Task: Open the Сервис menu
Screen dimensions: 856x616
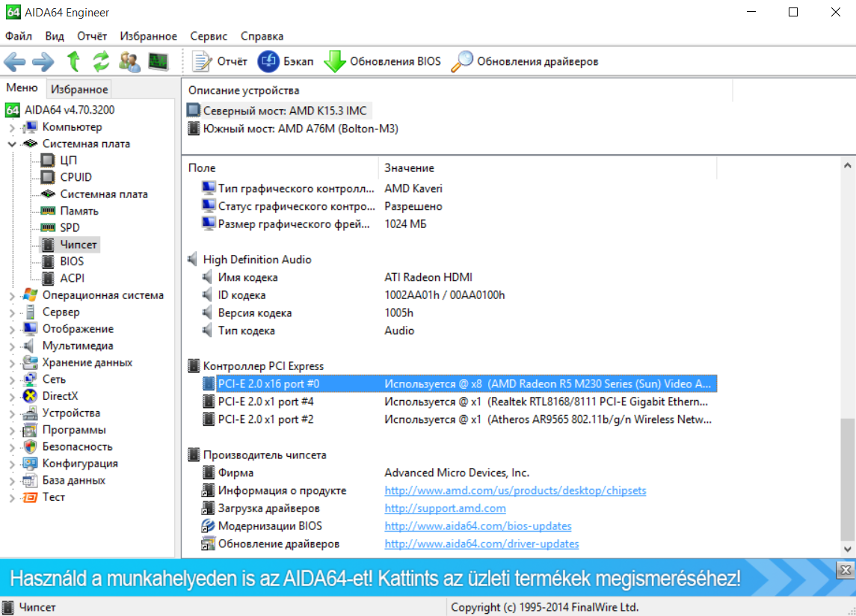Action: coord(209,36)
